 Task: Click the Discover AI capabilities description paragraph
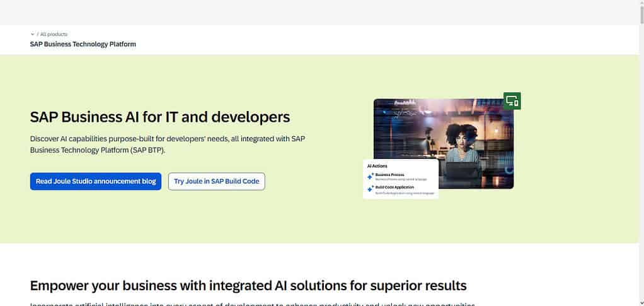168,144
